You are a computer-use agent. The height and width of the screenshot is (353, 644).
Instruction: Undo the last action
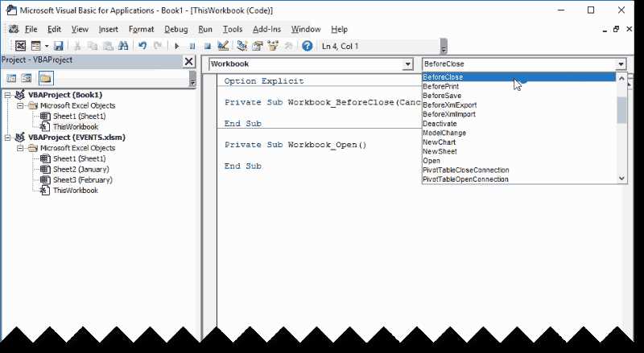[142, 46]
